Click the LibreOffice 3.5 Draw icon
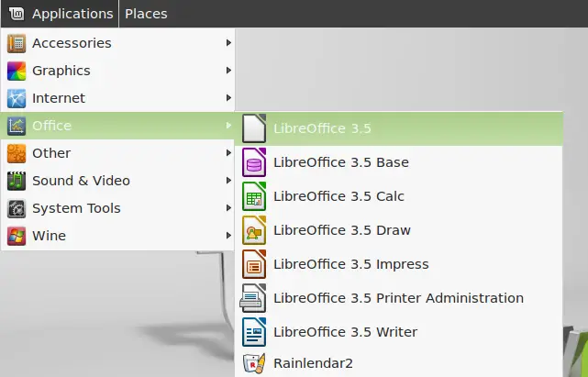The image size is (588, 377). (x=254, y=230)
